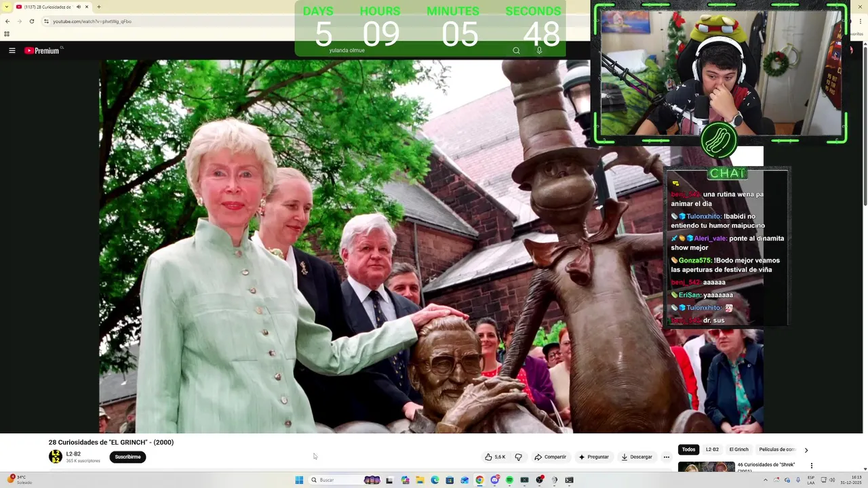Open more actions ellipsis under video
Image resolution: width=868 pixels, height=488 pixels.
pos(667,457)
